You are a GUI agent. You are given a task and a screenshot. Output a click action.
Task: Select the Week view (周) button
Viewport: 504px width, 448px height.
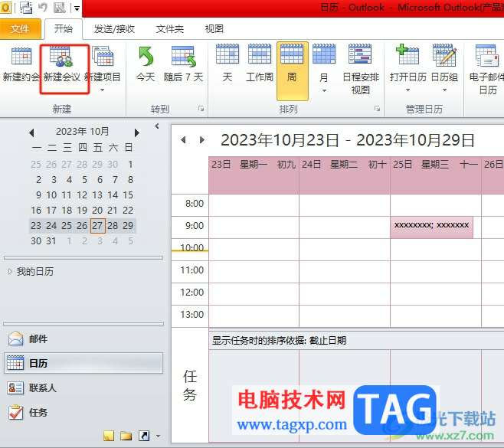pyautogui.click(x=292, y=70)
